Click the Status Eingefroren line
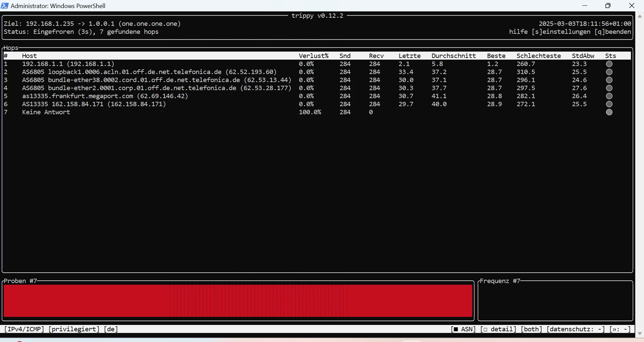The height and width of the screenshot is (342, 644). coord(82,32)
